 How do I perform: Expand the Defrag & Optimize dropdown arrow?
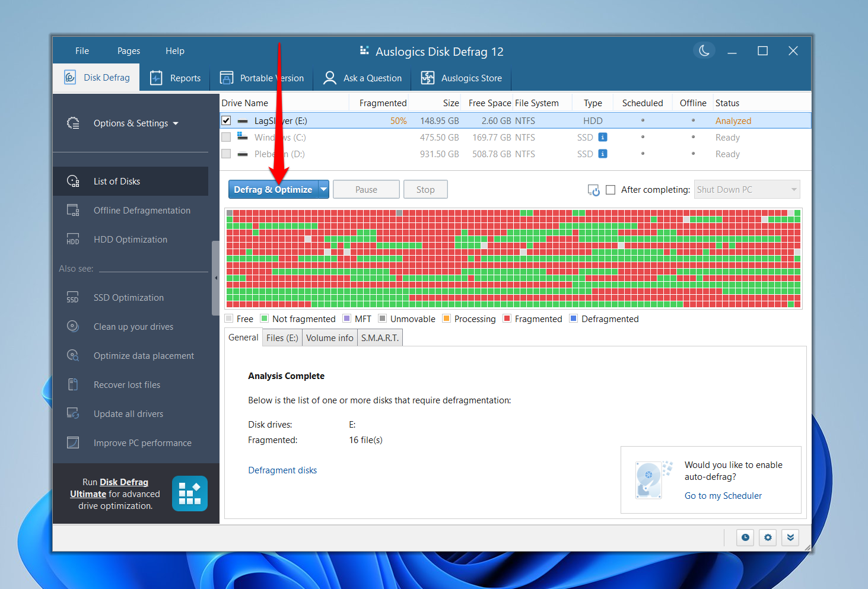(323, 190)
